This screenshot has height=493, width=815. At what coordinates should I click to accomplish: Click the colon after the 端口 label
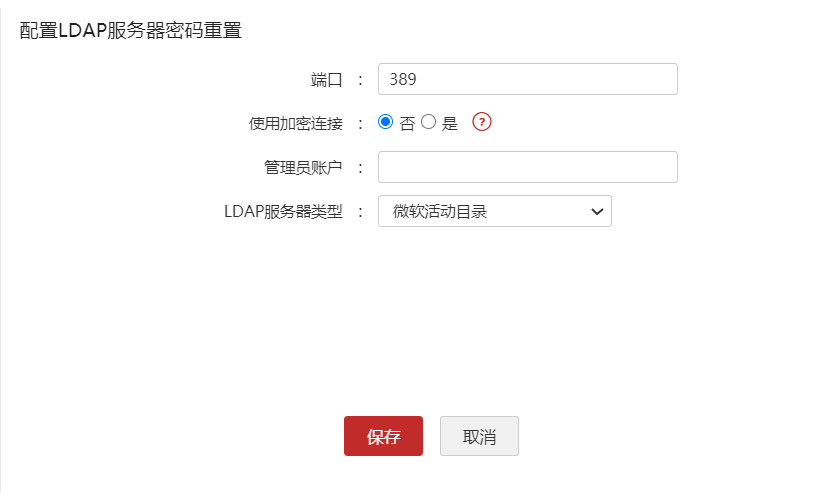(x=360, y=79)
